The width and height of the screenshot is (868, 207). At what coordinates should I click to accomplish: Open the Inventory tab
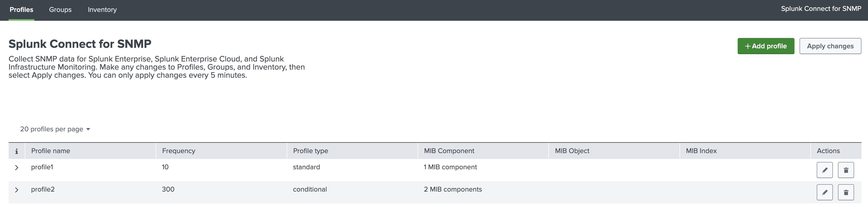coord(102,10)
